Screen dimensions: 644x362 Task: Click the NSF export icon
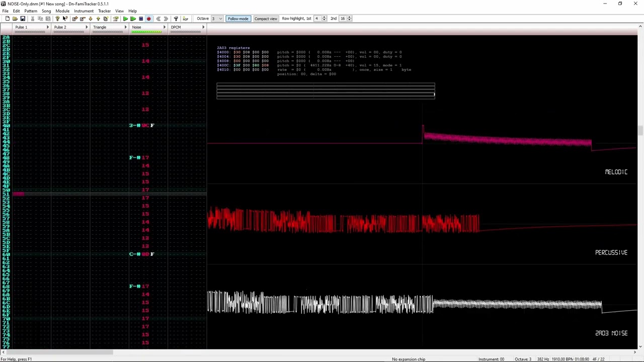point(185,19)
